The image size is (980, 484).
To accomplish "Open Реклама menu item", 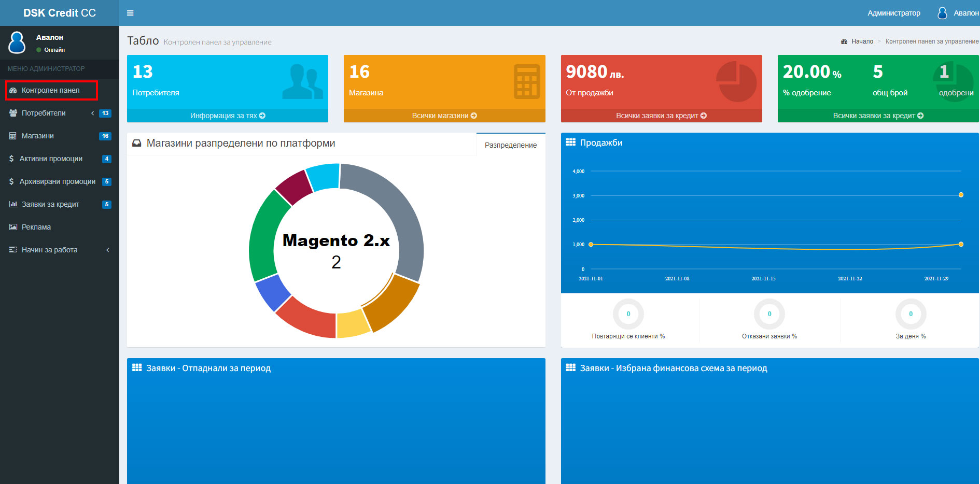I will pos(60,227).
